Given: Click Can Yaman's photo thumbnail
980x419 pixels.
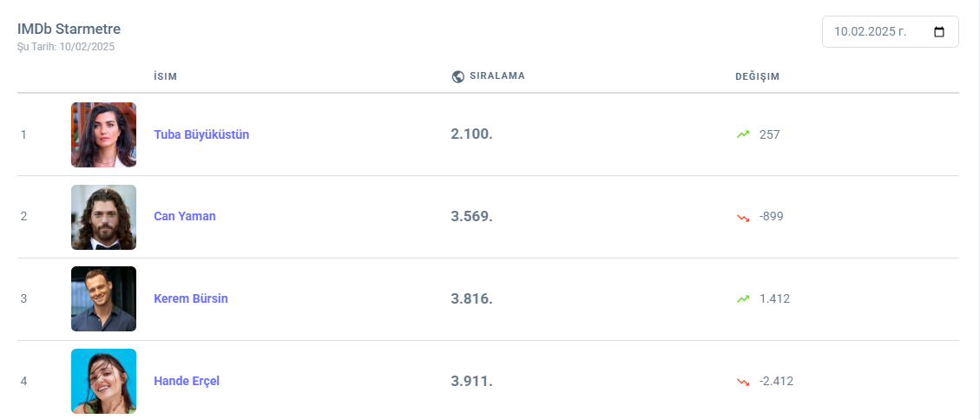Looking at the screenshot, I should point(103,217).
